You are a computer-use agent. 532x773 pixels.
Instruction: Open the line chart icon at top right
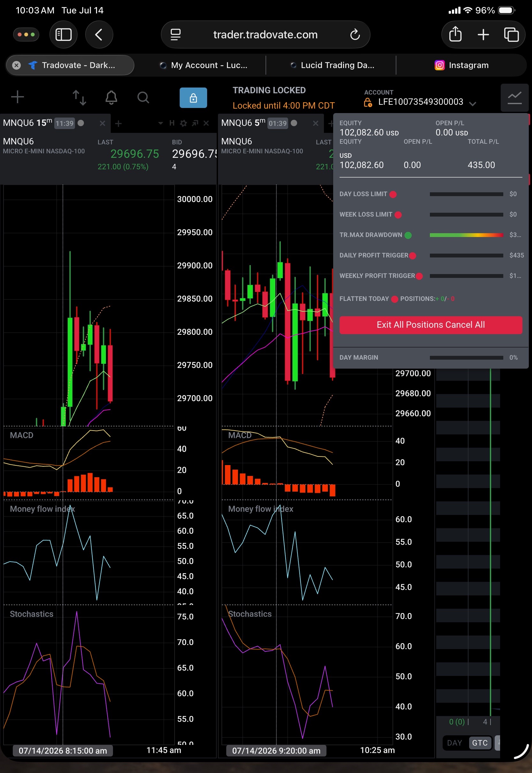coord(514,97)
